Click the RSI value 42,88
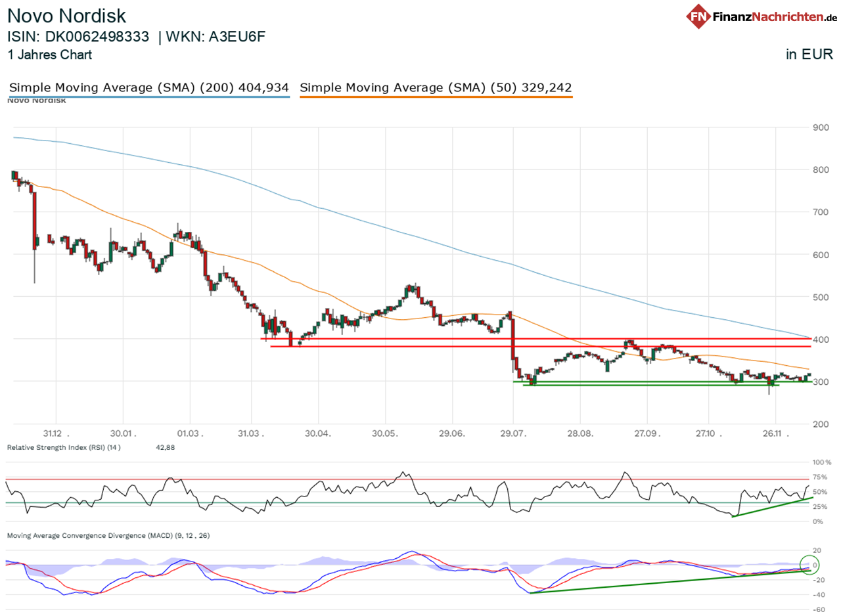 click(164, 447)
